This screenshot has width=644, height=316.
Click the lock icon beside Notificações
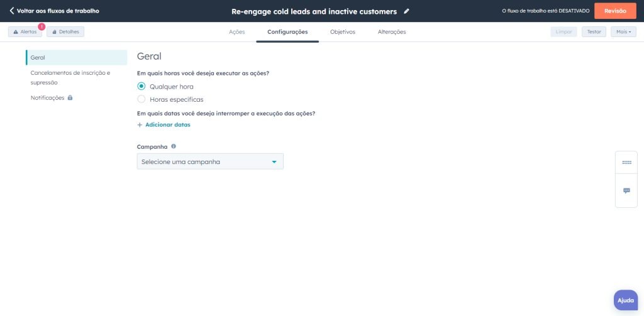(x=70, y=97)
